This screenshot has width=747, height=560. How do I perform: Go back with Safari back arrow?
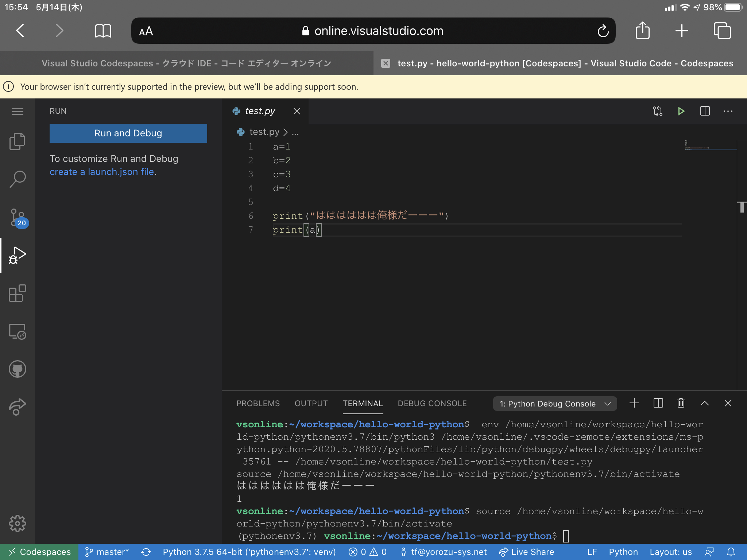pos(20,31)
